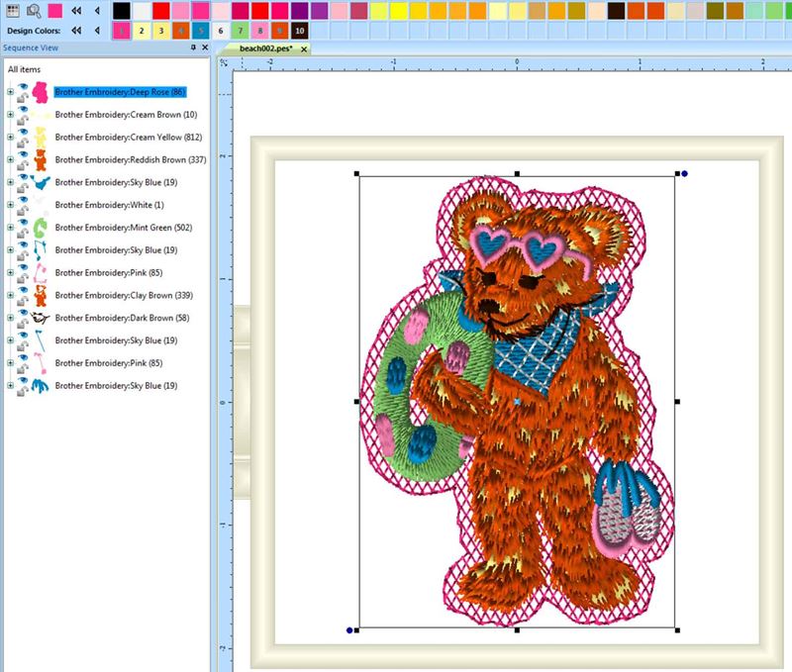Viewport: 792px width, 672px height.
Task: Expand the bottom-most Sky Blue (19) item
Action: click(x=10, y=386)
